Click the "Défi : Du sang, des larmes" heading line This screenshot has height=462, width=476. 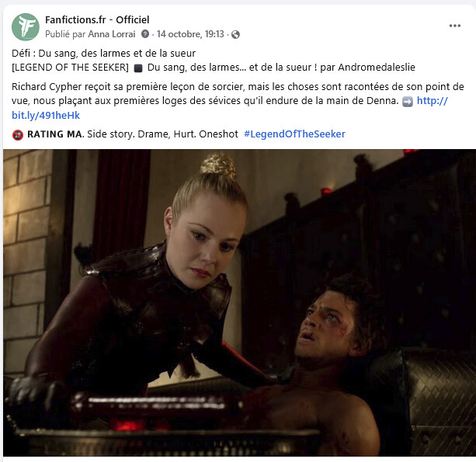pos(103,54)
